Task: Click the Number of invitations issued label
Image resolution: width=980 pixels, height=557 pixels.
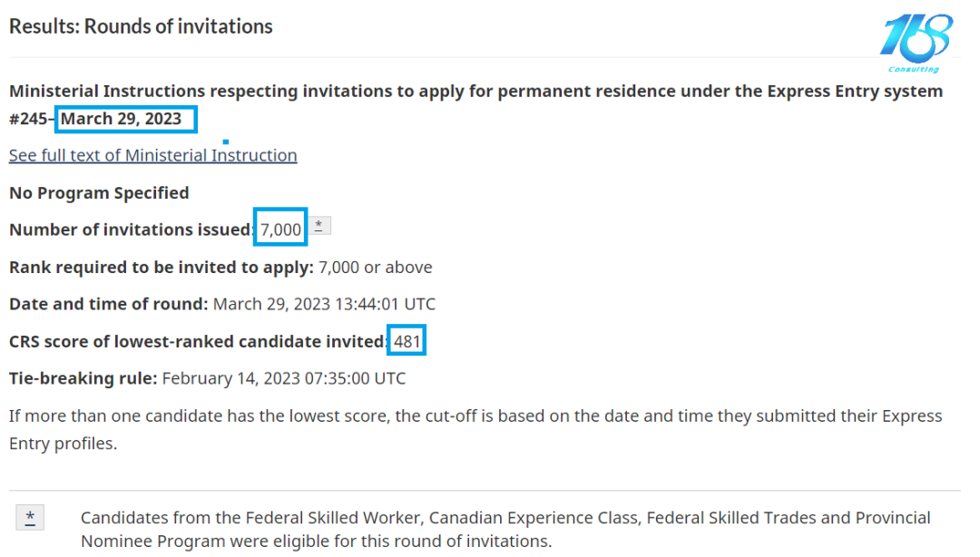Action: coord(130,230)
